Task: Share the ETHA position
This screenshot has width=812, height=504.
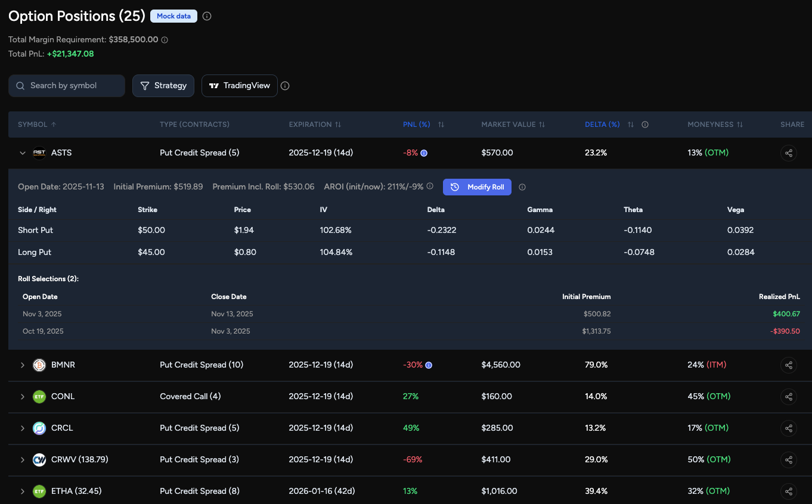Action: point(788,491)
